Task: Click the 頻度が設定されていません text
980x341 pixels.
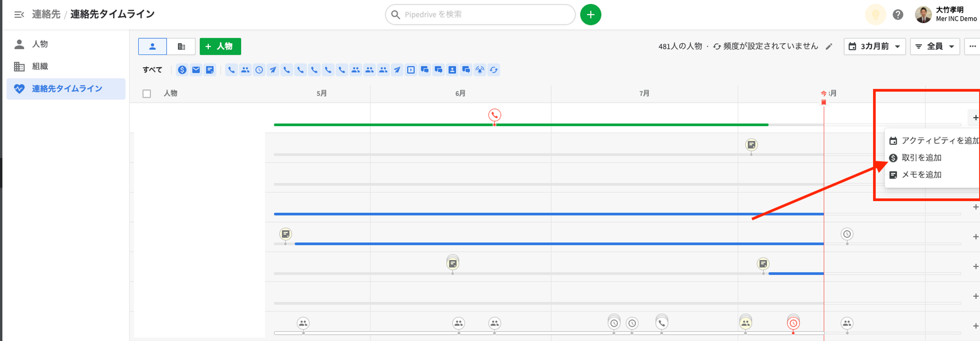Action: point(770,46)
